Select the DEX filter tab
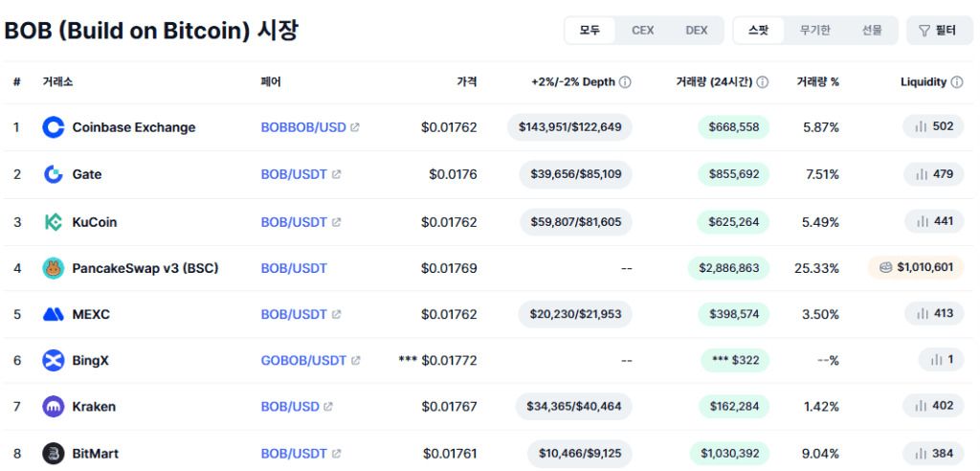Viewport: 980px width, 471px height. pos(697,30)
